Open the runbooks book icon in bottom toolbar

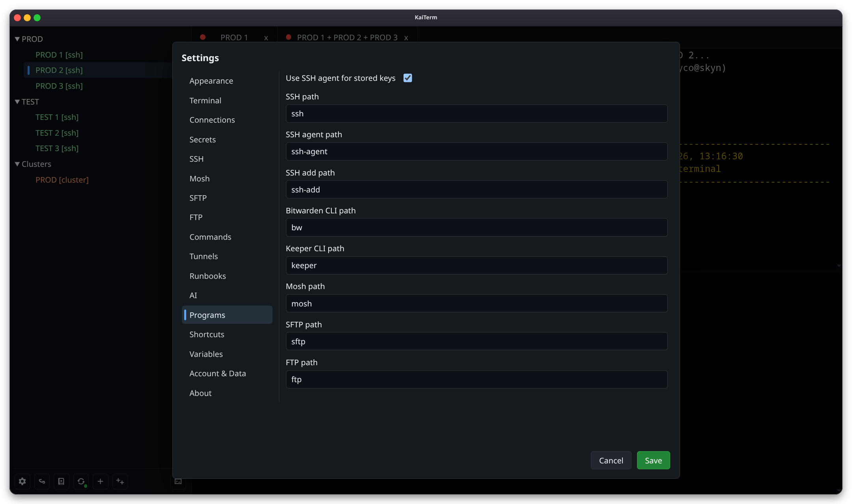(61, 482)
